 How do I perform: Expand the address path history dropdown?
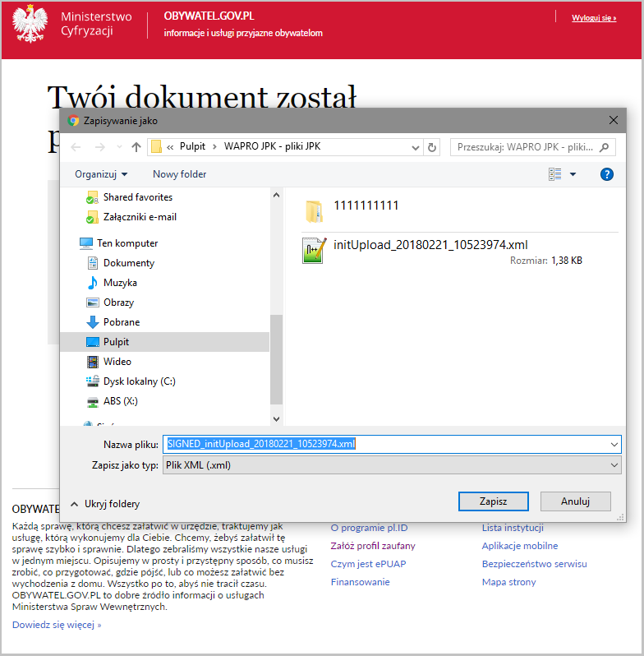[x=416, y=147]
